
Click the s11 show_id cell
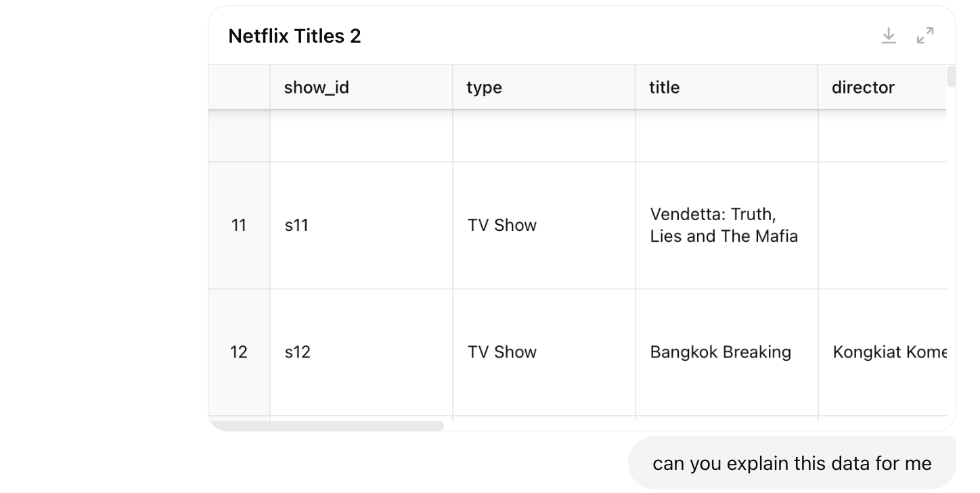[x=296, y=225]
